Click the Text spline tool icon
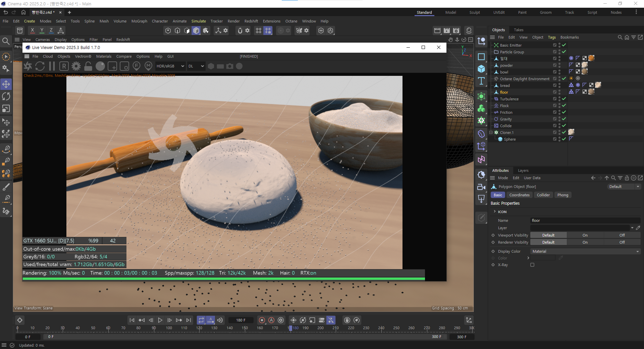 [481, 81]
